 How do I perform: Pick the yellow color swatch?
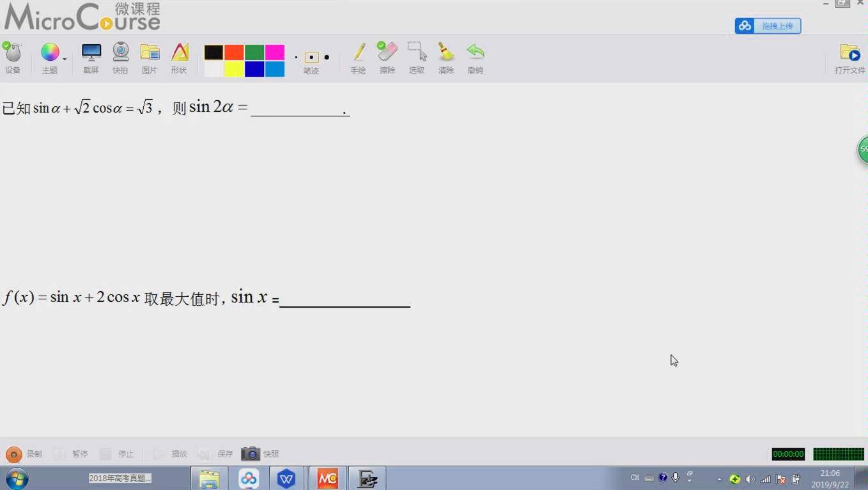(x=234, y=69)
